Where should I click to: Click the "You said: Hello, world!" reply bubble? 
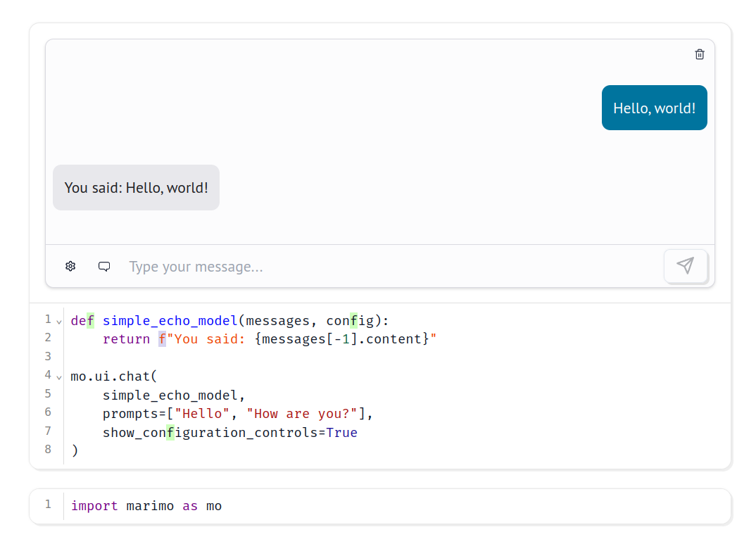tap(136, 188)
